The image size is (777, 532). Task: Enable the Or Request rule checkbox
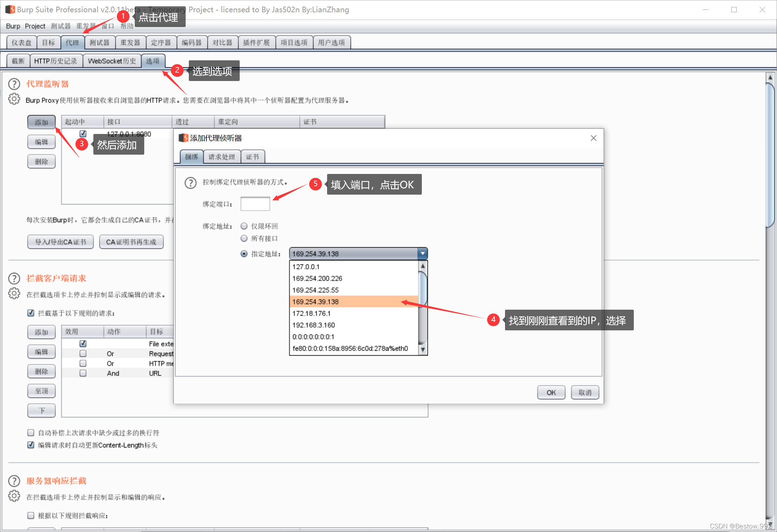click(x=83, y=353)
